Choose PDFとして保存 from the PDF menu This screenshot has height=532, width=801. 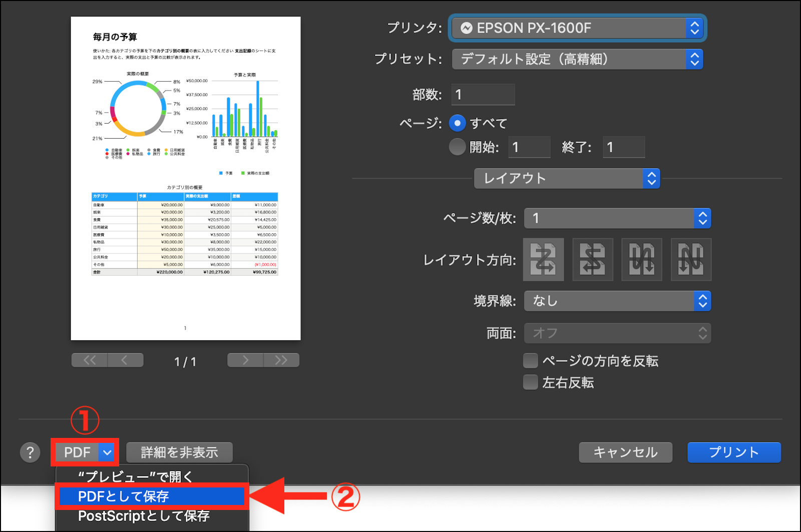tap(150, 496)
